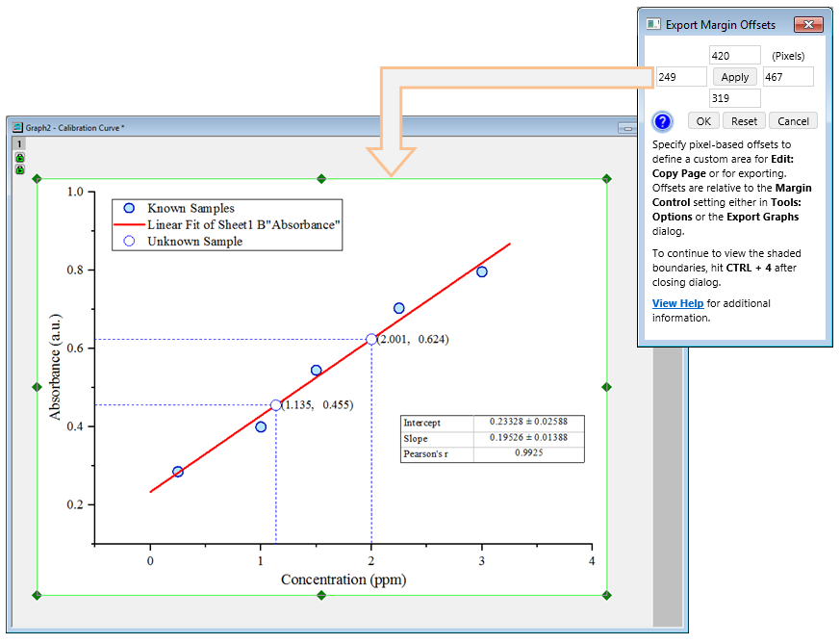The image size is (840, 644).
Task: Click the right offset field showing 467
Action: 787,77
